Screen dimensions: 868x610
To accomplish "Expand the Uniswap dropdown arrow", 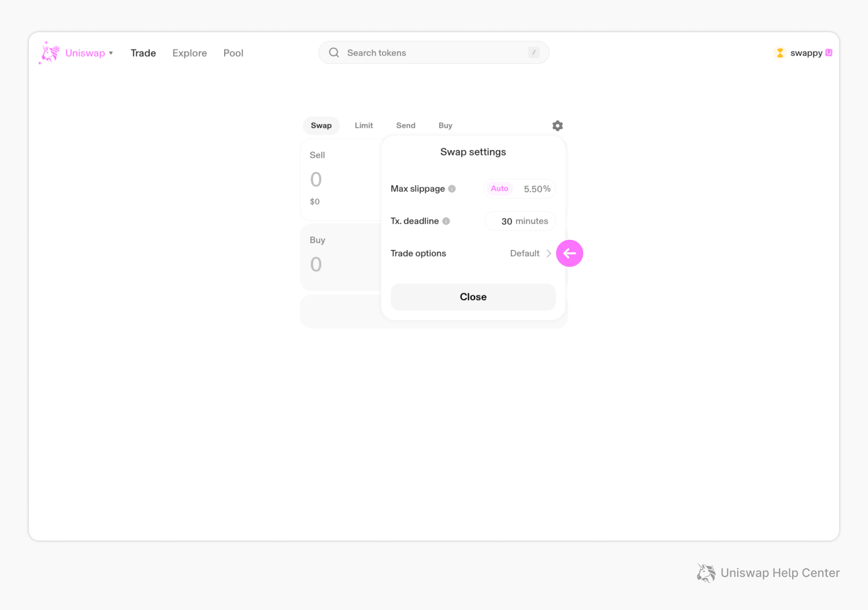I will pyautogui.click(x=111, y=53).
